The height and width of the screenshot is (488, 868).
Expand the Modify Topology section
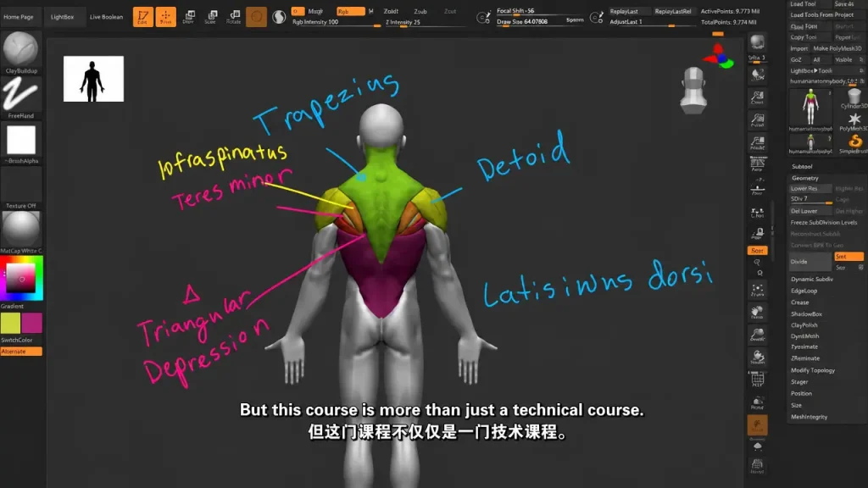tap(813, 371)
